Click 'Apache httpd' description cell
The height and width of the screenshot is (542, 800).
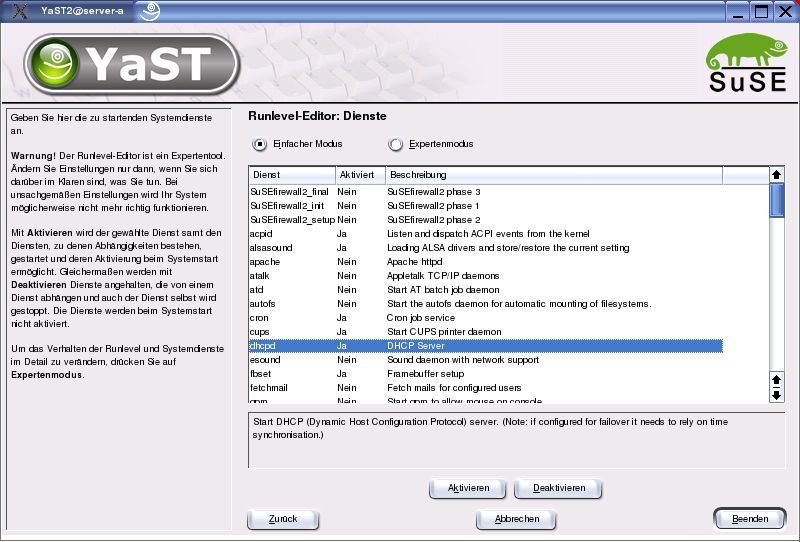coord(414,262)
